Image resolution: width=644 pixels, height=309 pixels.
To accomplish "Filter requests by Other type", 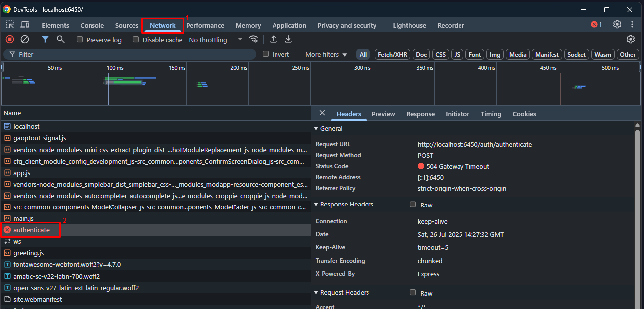I will [x=628, y=54].
